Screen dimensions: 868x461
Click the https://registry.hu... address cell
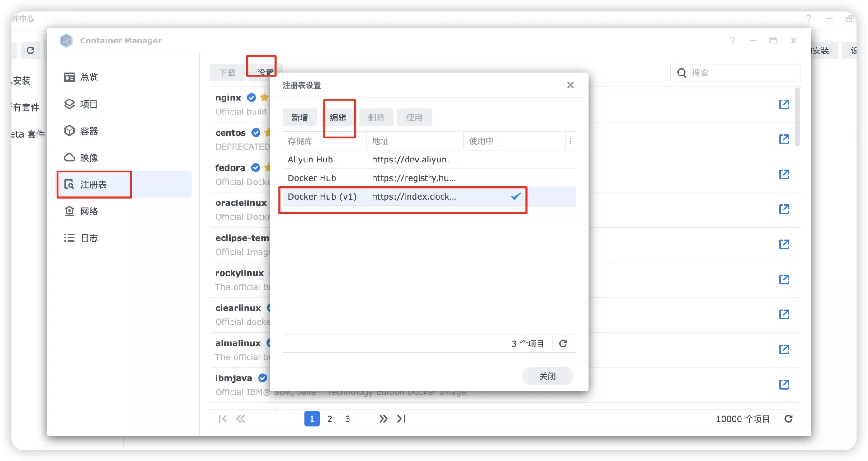pyautogui.click(x=414, y=178)
